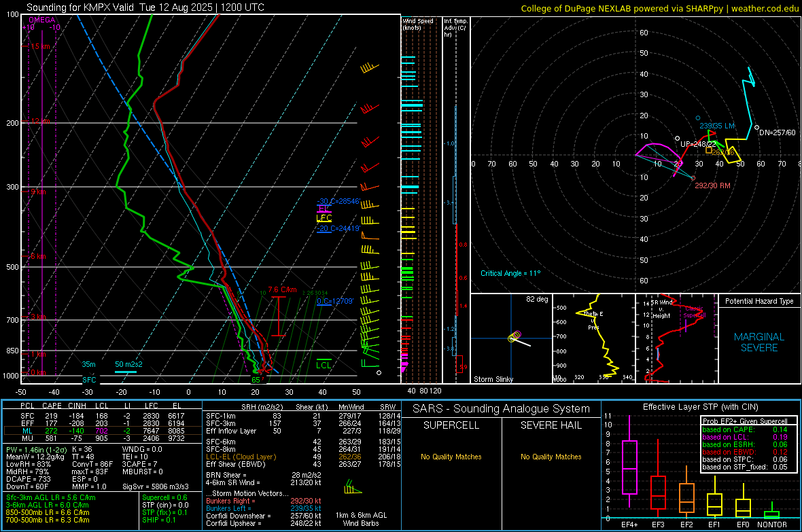Click the red '7.6 C/km' lapse rate label
Viewport: 802px width, 532px height.
pyautogui.click(x=282, y=290)
